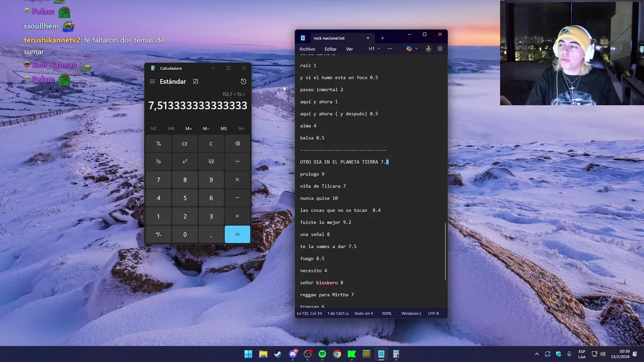The image size is (644, 362).
Task: Open Notepad settings gear
Action: pos(440,49)
